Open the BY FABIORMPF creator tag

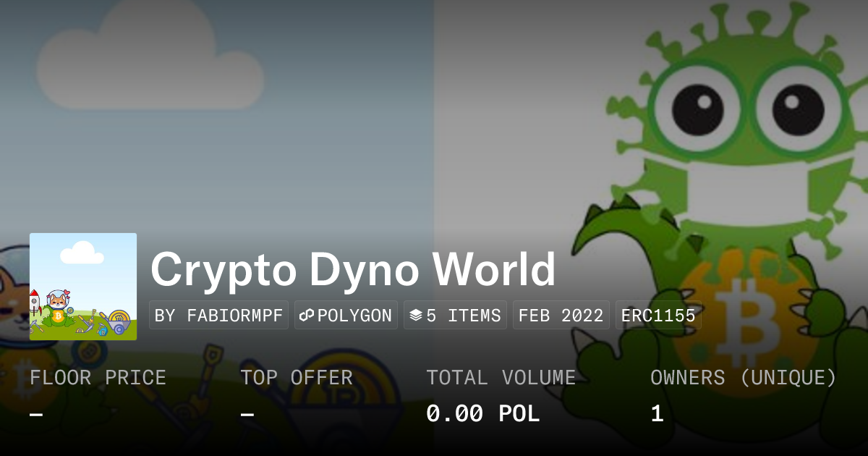coord(218,316)
